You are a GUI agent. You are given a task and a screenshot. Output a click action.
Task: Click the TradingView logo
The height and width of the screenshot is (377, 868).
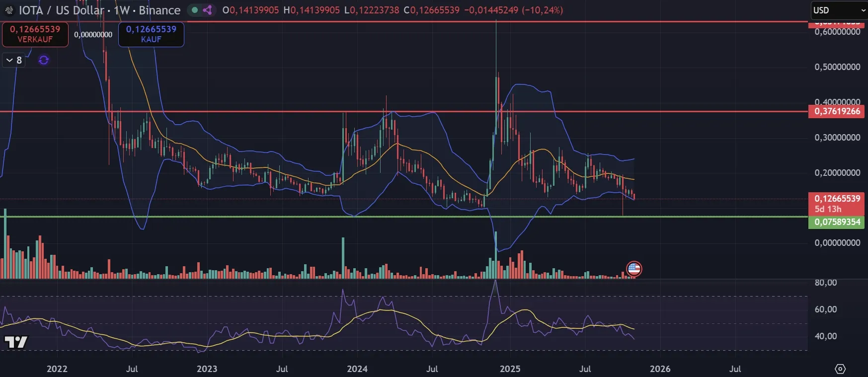pyautogui.click(x=16, y=342)
